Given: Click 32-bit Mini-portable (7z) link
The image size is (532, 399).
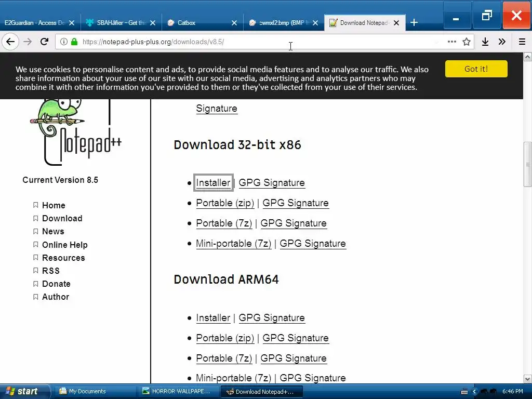Looking at the screenshot, I should click(233, 244).
